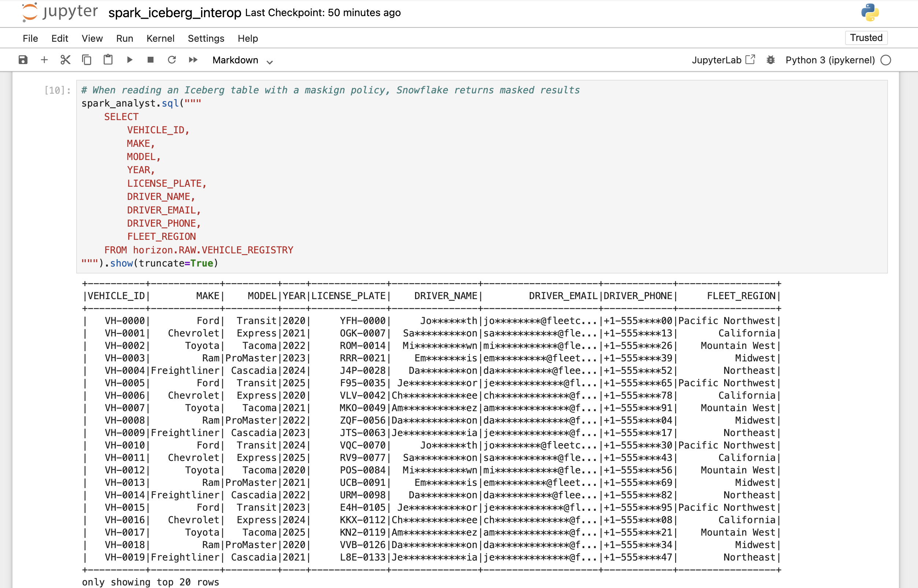Open the Markdown cell type dropdown
The height and width of the screenshot is (588, 918).
pyautogui.click(x=243, y=60)
